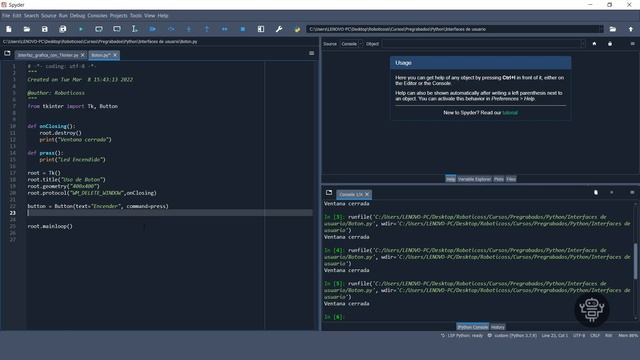Open the Search menu
Image resolution: width=640 pixels, height=360 pixels.
click(31, 16)
